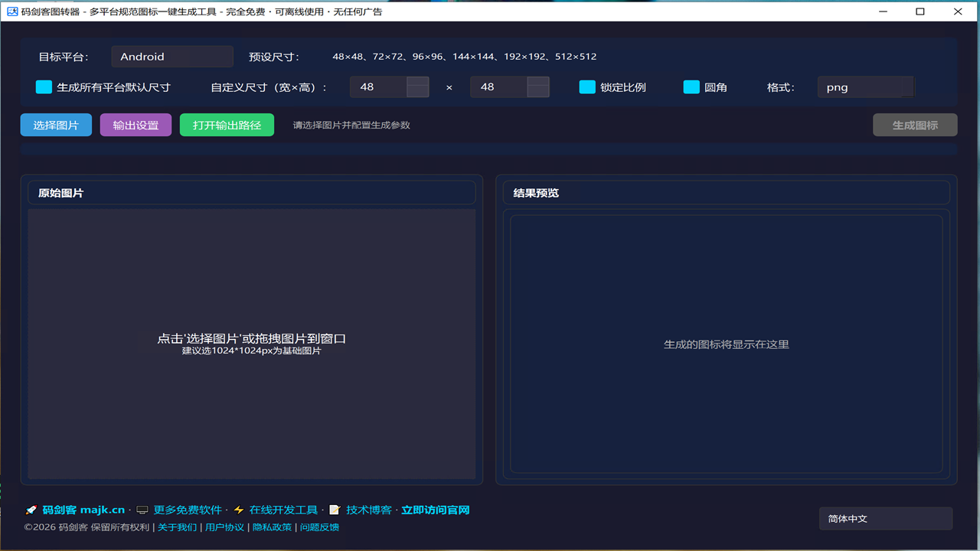The width and height of the screenshot is (980, 551).
Task: Click status text 请选择图片并配置生成参数
Action: (351, 126)
